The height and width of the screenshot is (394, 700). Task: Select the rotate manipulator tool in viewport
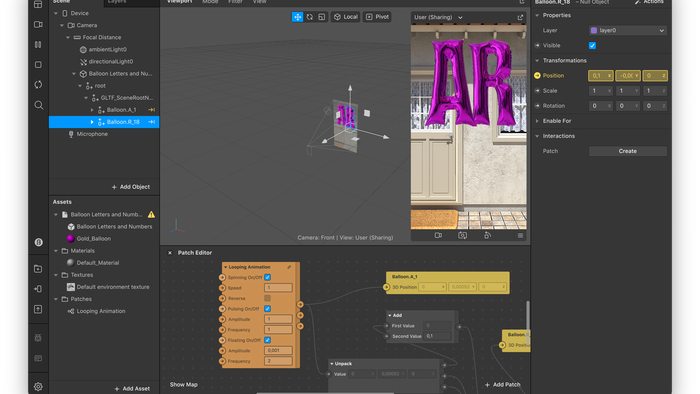pyautogui.click(x=309, y=17)
